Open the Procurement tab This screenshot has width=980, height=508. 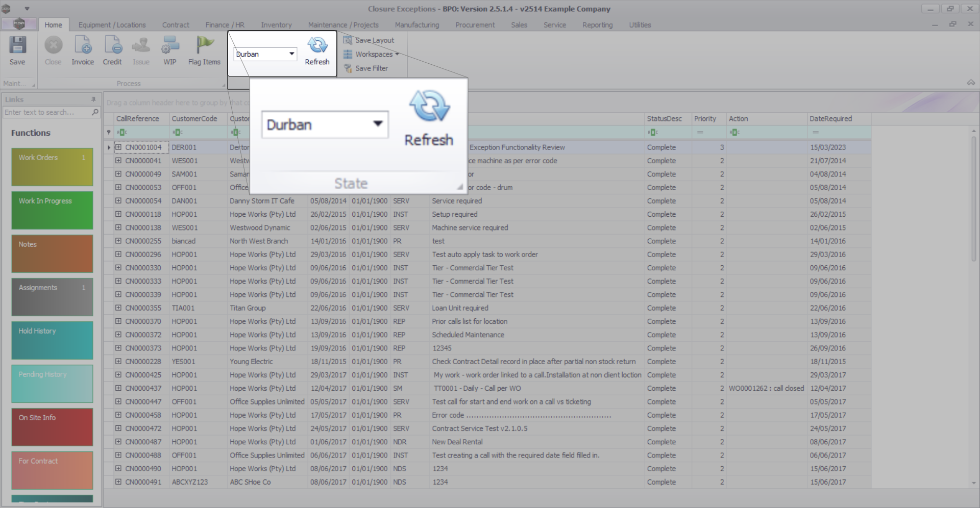(475, 24)
